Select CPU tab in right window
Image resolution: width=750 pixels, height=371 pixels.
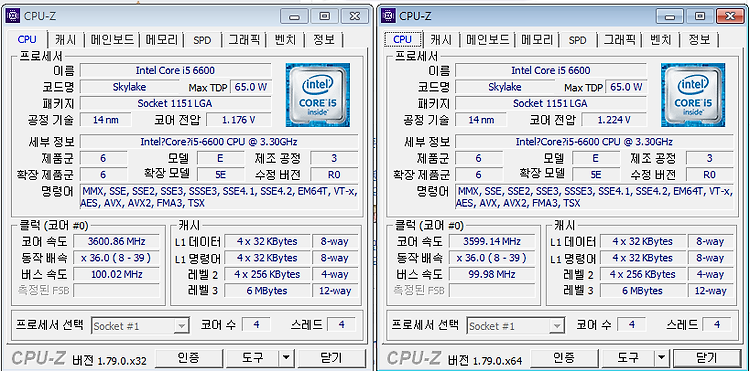pyautogui.click(x=402, y=39)
